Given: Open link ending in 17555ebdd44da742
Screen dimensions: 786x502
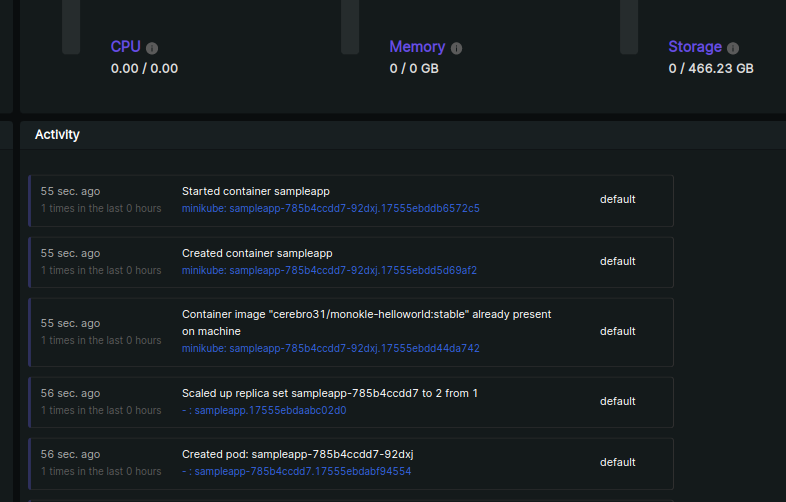Looking at the screenshot, I should (330, 349).
